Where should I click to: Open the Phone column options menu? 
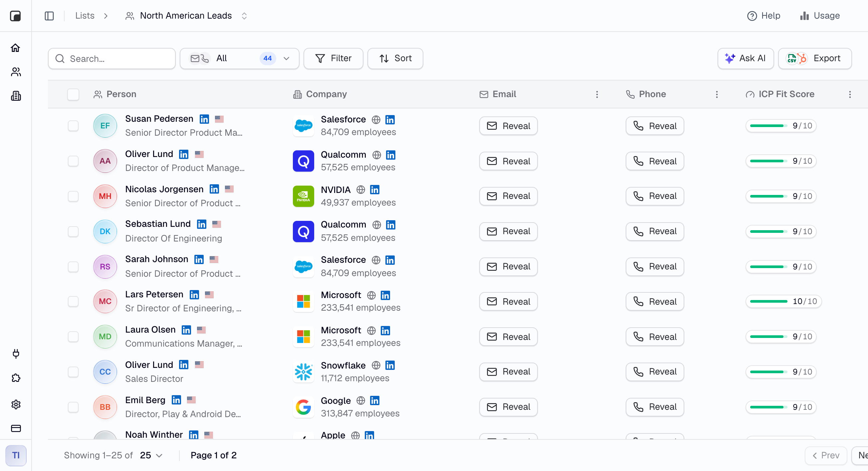pos(717,94)
